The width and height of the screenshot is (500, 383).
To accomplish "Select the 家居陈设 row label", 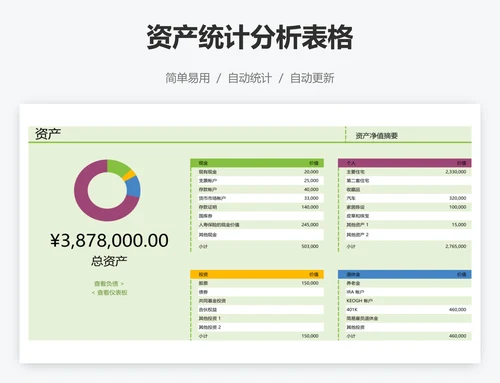I will (x=355, y=207).
